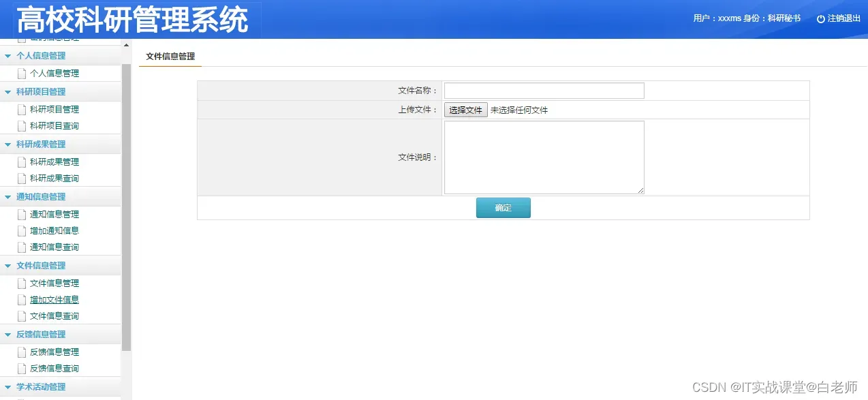Screen dimensions: 868x400
Task: Click the page icon next to 科研成果查询
Action: tap(21, 179)
